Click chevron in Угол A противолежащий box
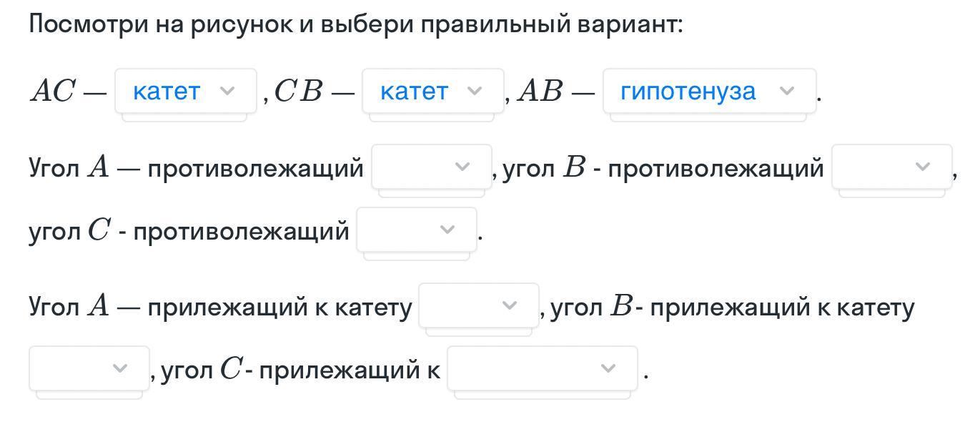Image resolution: width=980 pixels, height=427 pixels. point(462,167)
